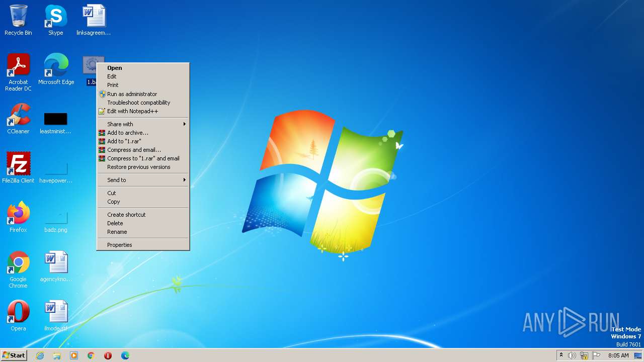Launch Microsoft Edge desktop shortcut
The height and width of the screenshot is (362, 644).
pos(56,69)
